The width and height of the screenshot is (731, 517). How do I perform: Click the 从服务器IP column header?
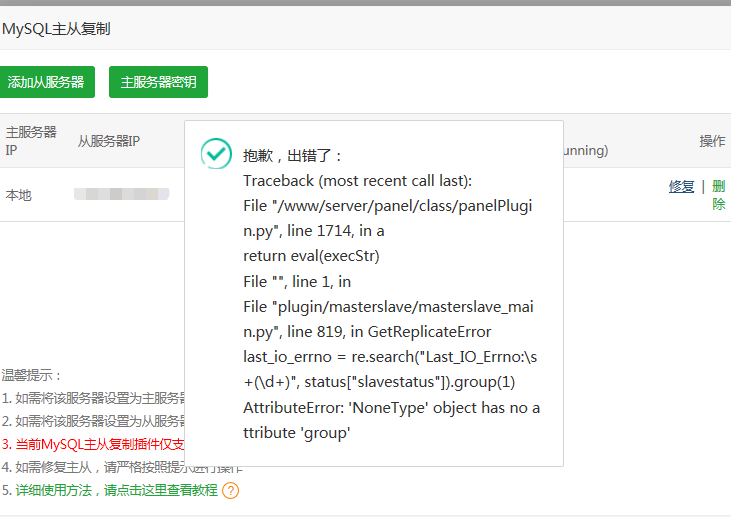point(109,141)
